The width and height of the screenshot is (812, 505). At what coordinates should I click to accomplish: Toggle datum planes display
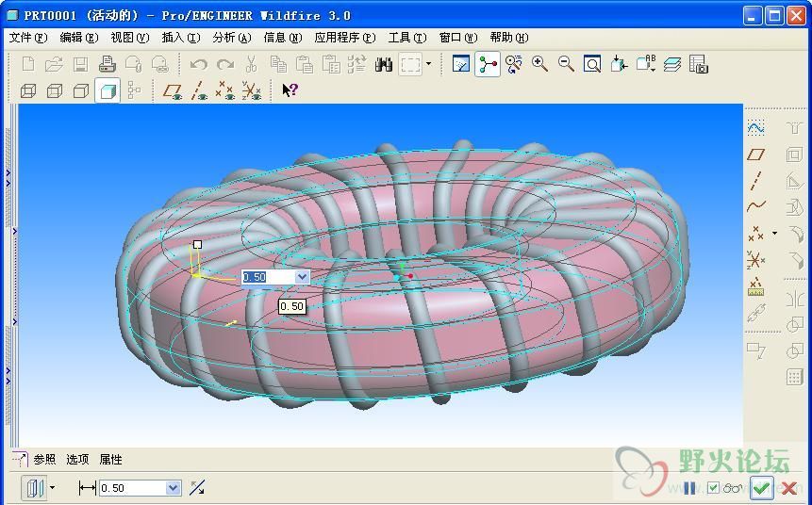[173, 91]
